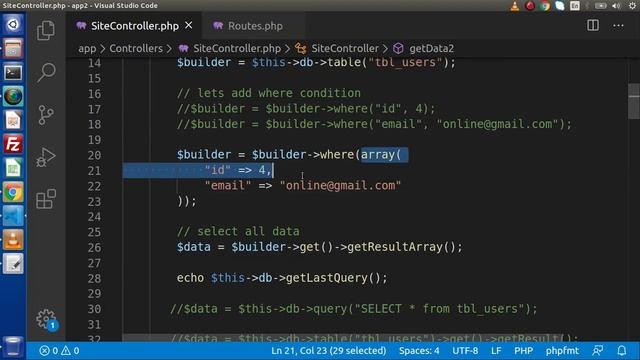Show errors and warnings in status bar
Viewport: 640px width, 360px height.
[59, 351]
